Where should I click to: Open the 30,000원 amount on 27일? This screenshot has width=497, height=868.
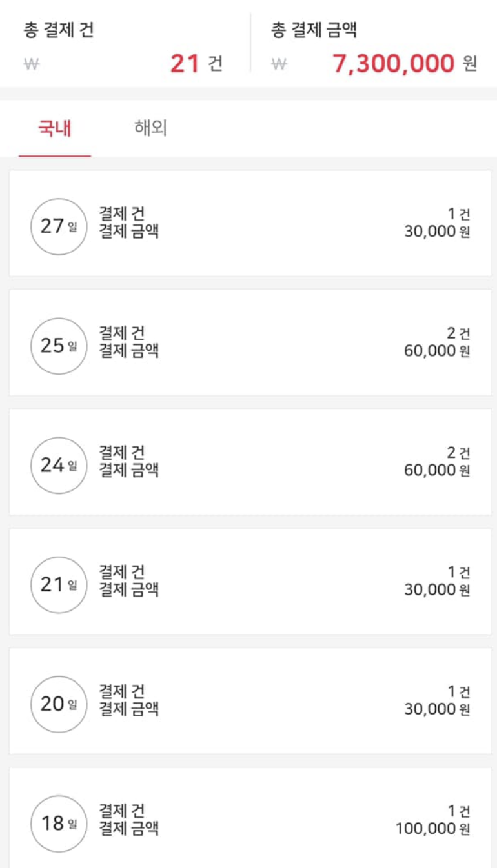click(436, 232)
